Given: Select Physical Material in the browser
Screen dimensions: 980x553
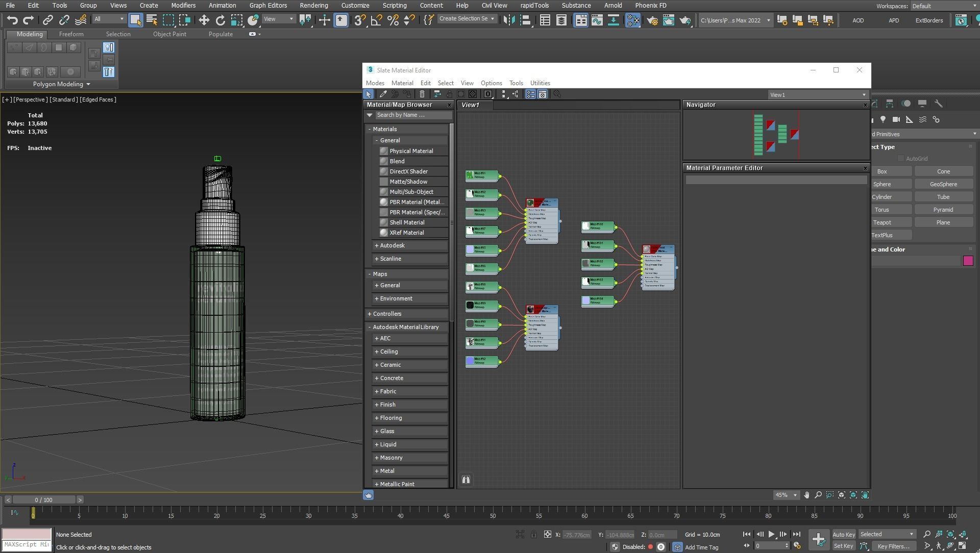Looking at the screenshot, I should tap(411, 151).
